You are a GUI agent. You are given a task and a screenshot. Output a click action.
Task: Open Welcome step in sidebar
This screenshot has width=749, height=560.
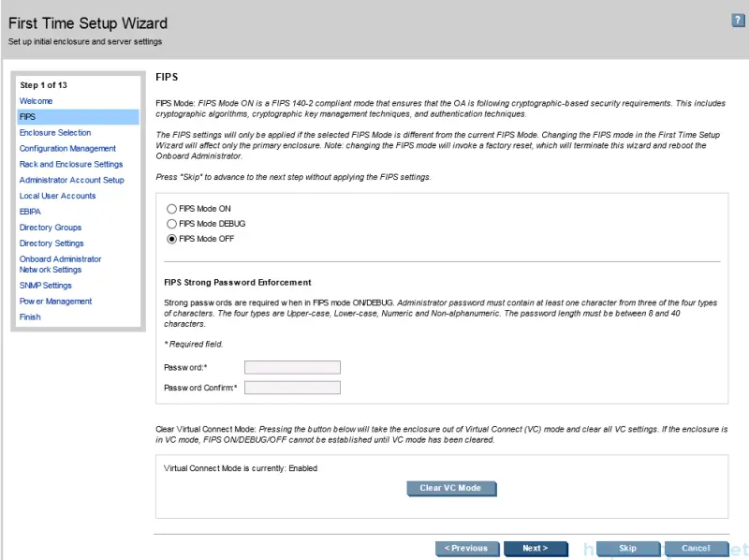click(x=37, y=101)
